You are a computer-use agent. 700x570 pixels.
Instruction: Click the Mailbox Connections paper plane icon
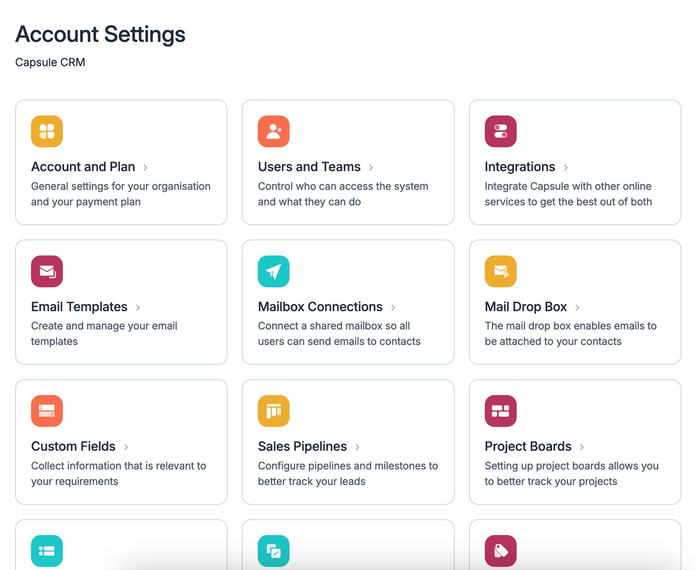click(274, 271)
